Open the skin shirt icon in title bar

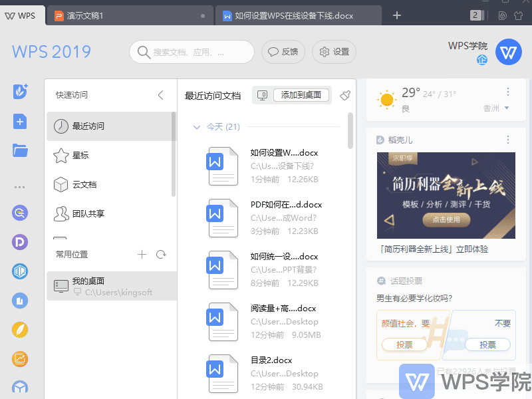518,15
